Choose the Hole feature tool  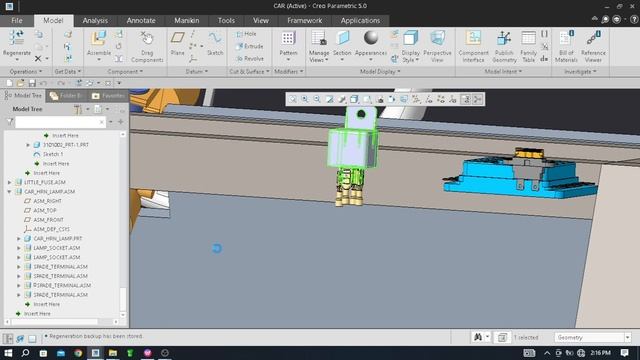[x=247, y=34]
